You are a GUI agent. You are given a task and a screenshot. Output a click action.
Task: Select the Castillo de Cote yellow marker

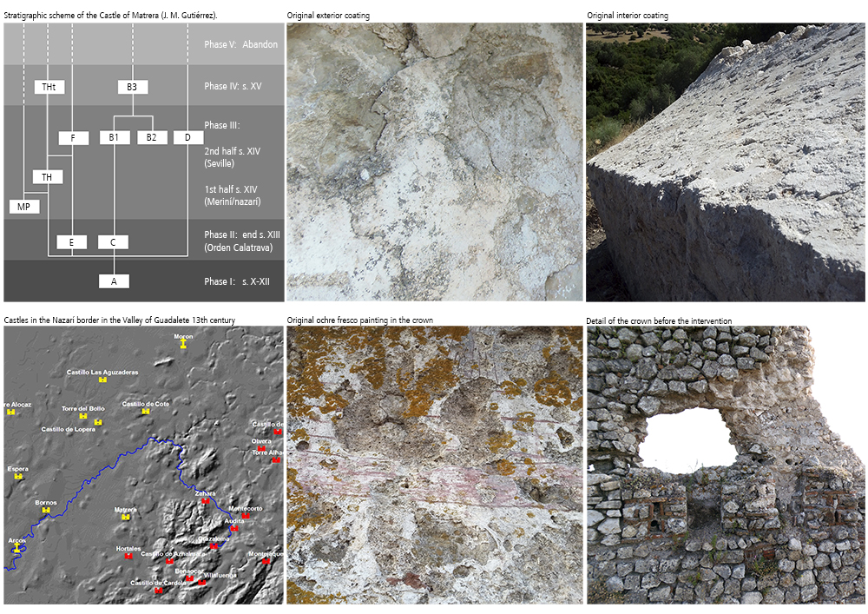(146, 412)
